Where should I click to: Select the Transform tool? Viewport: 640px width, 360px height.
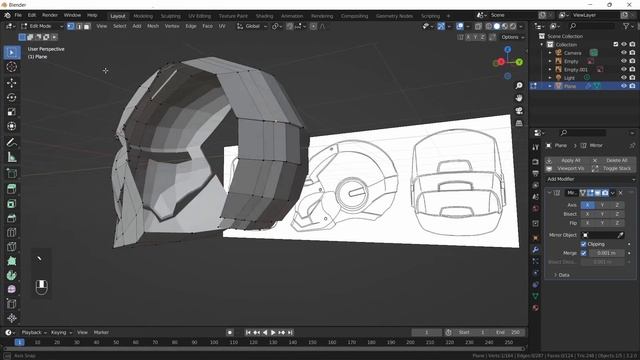(x=11, y=127)
